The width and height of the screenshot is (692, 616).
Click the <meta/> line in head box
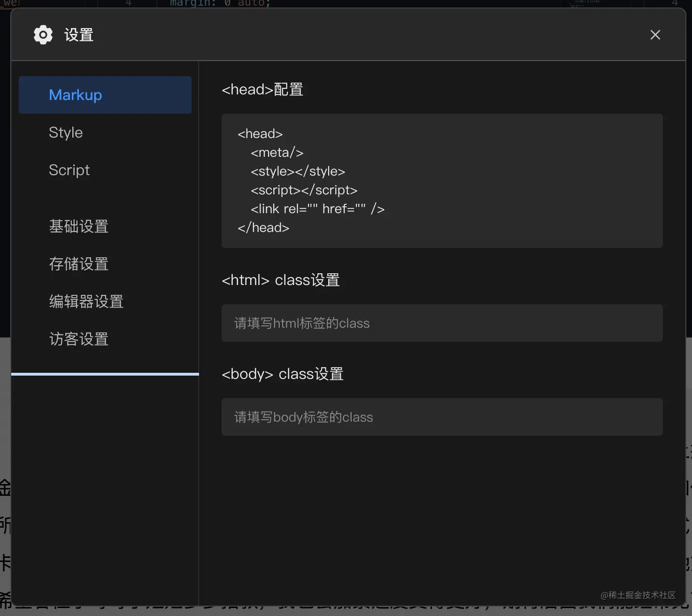[x=277, y=153]
